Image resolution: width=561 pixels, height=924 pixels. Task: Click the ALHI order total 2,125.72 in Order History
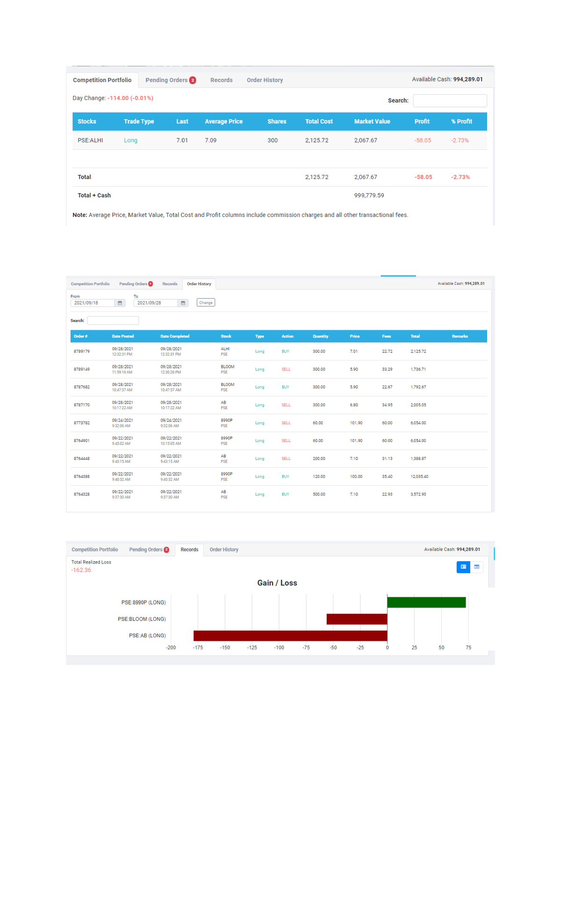coord(418,351)
